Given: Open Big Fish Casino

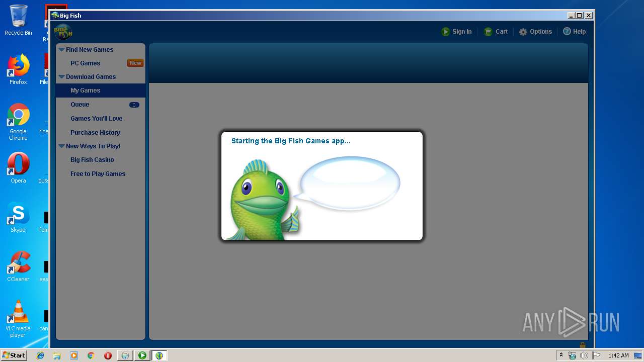Looking at the screenshot, I should (x=92, y=160).
